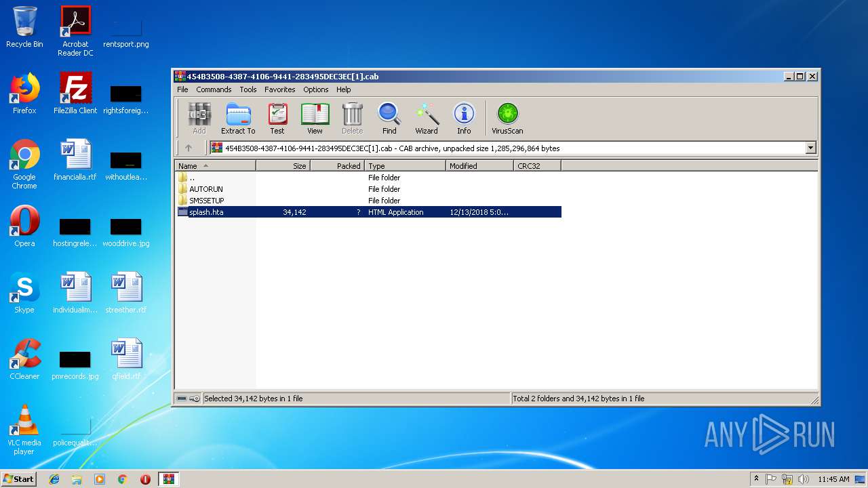Sort by Packed column header
Image resolution: width=868 pixels, height=488 pixels.
point(338,165)
